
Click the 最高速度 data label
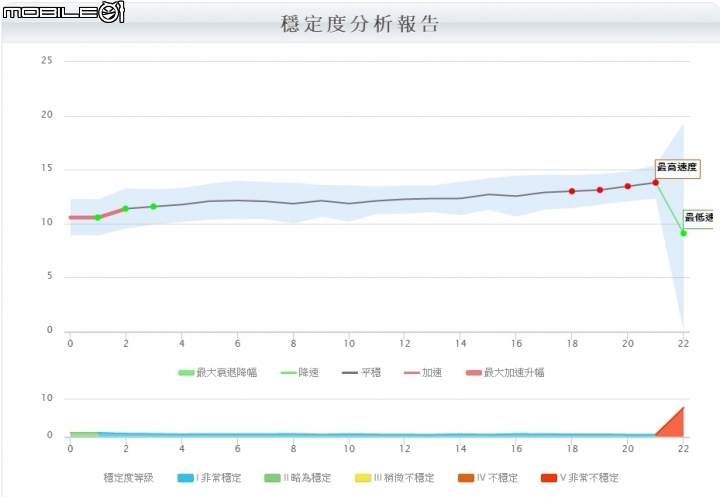(x=677, y=168)
